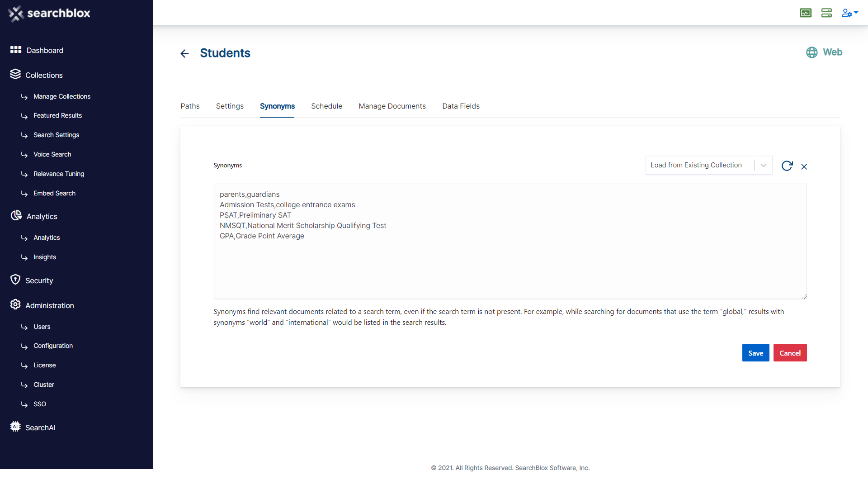Open Relevance Tuning in sidebar

point(59,174)
